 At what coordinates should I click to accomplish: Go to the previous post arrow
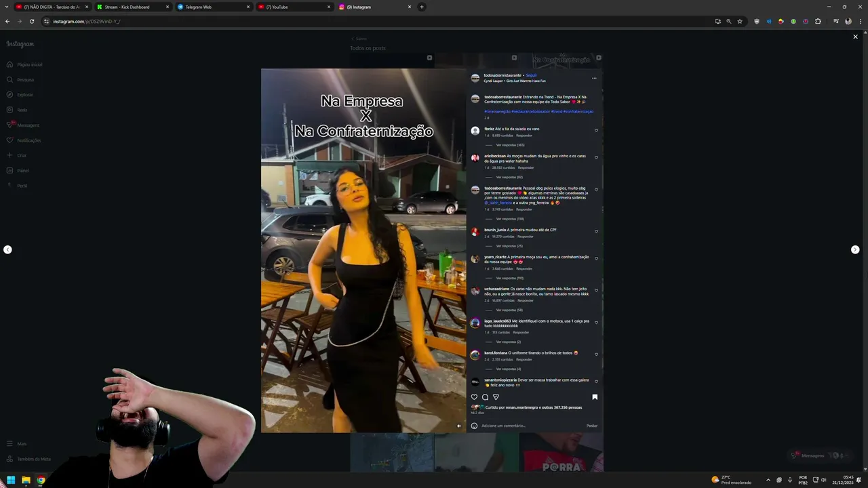(x=7, y=249)
